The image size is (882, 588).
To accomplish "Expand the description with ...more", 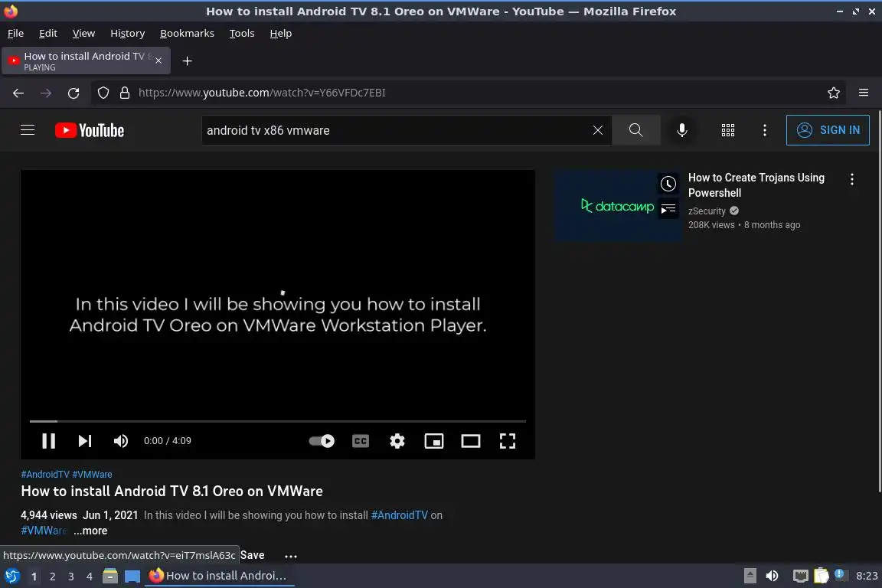I will (x=90, y=531).
